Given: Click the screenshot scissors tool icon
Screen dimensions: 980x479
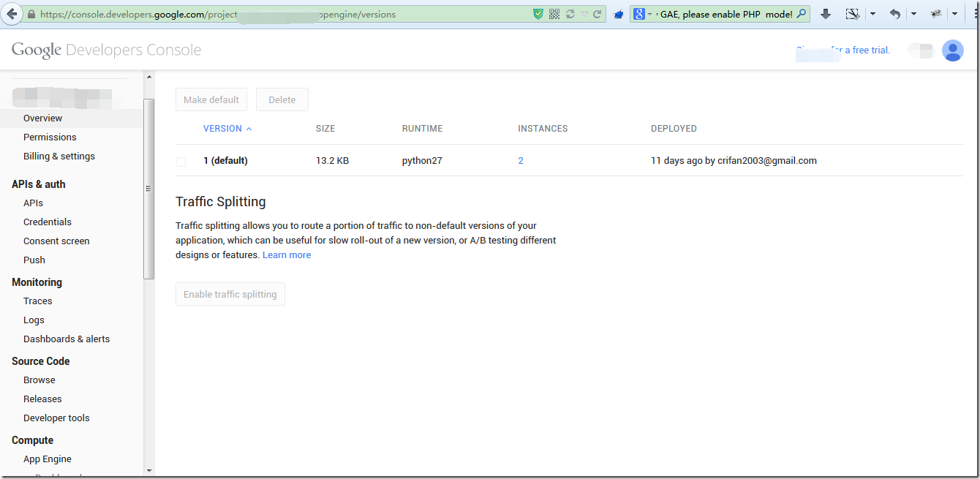Looking at the screenshot, I should [x=852, y=14].
